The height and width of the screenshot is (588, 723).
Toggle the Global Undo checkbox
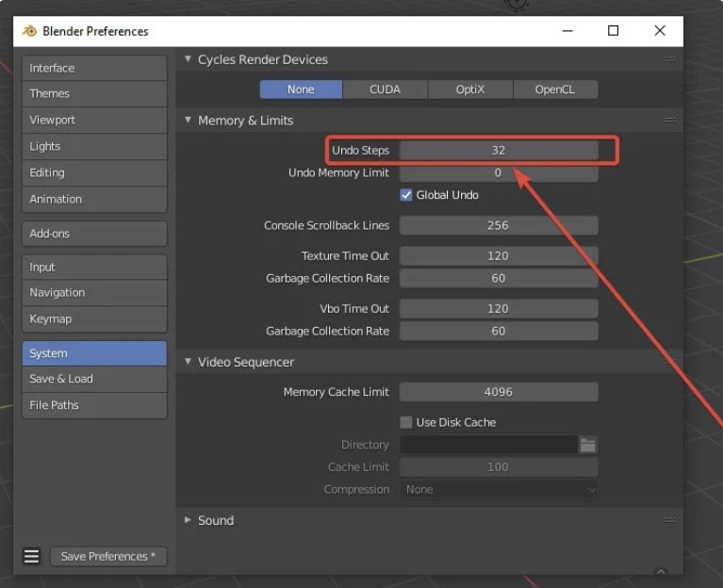coord(405,195)
